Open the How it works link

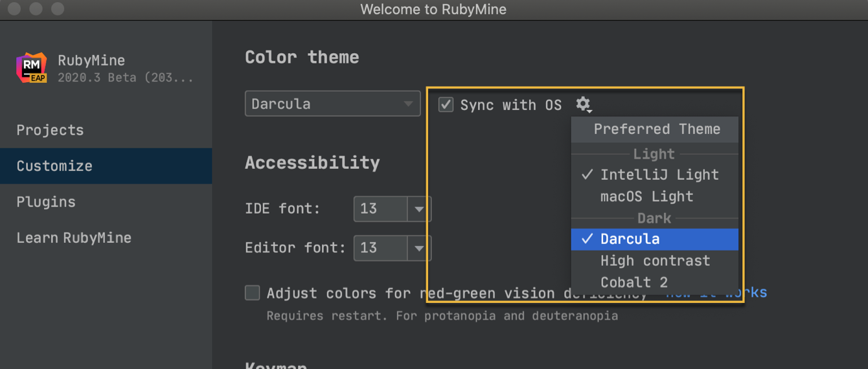click(716, 293)
